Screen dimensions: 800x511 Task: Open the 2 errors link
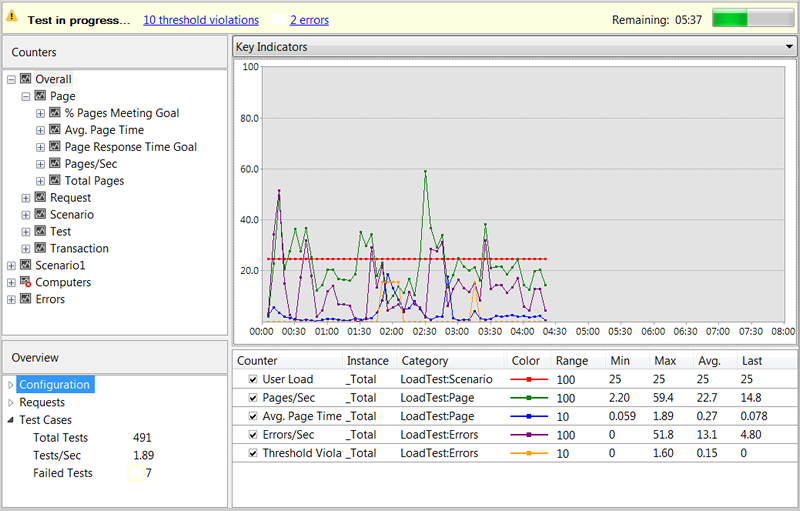pos(309,20)
